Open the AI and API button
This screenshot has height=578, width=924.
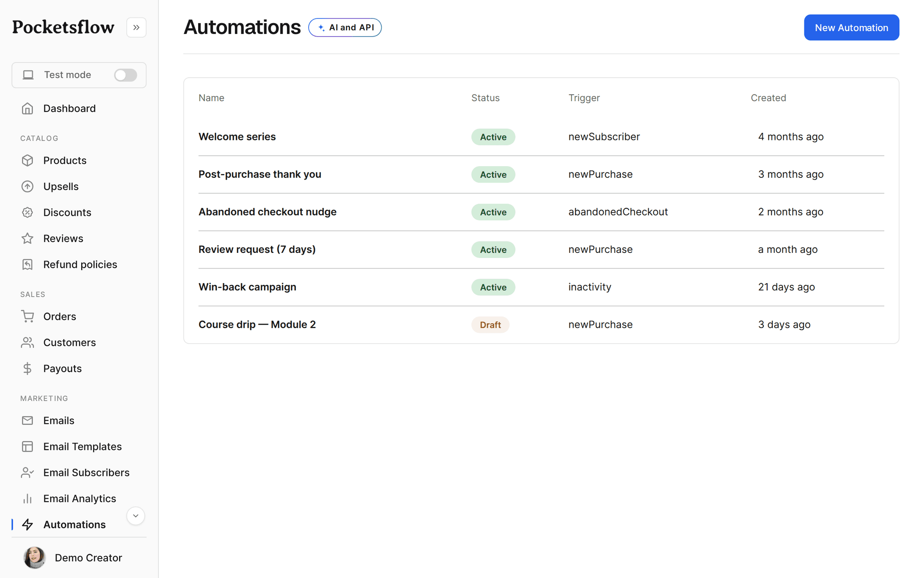tap(345, 28)
